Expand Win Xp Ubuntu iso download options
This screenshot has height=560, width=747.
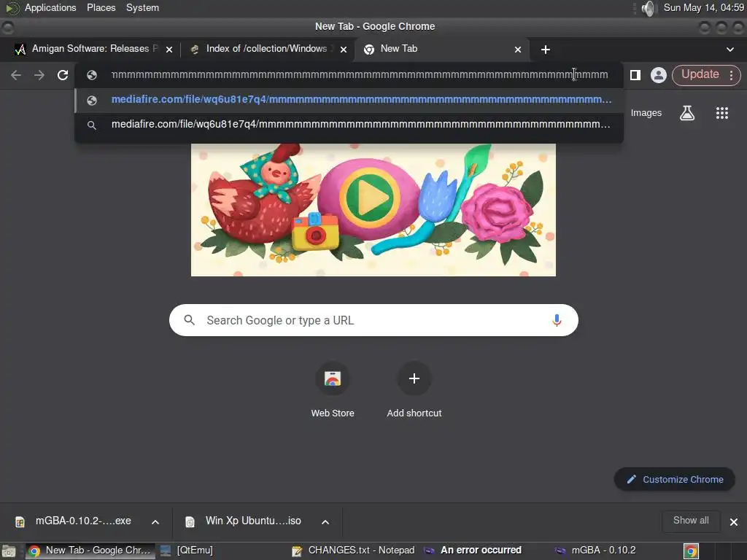click(x=325, y=522)
